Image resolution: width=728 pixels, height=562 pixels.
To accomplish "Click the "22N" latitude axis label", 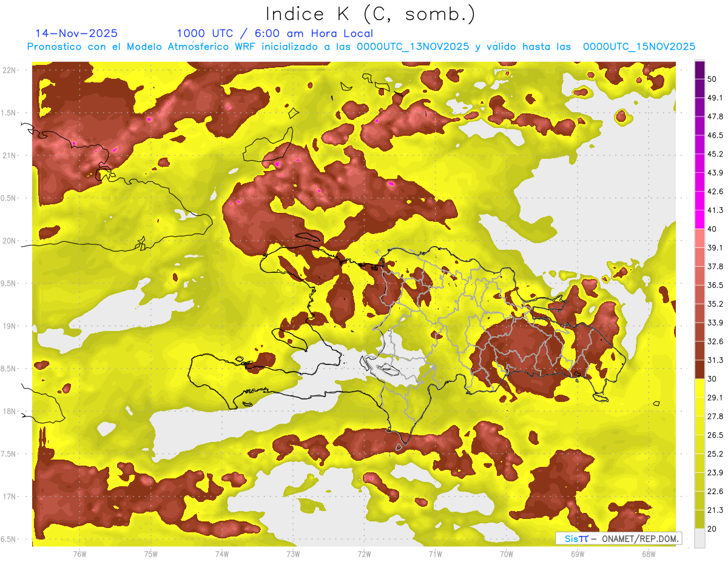I will (9, 70).
